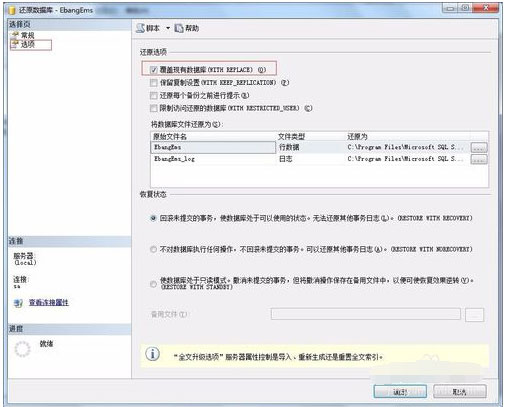Enable 保留复制设置 KEEP_REPLICATION checkbox
Screen dimensions: 505x407
153,82
